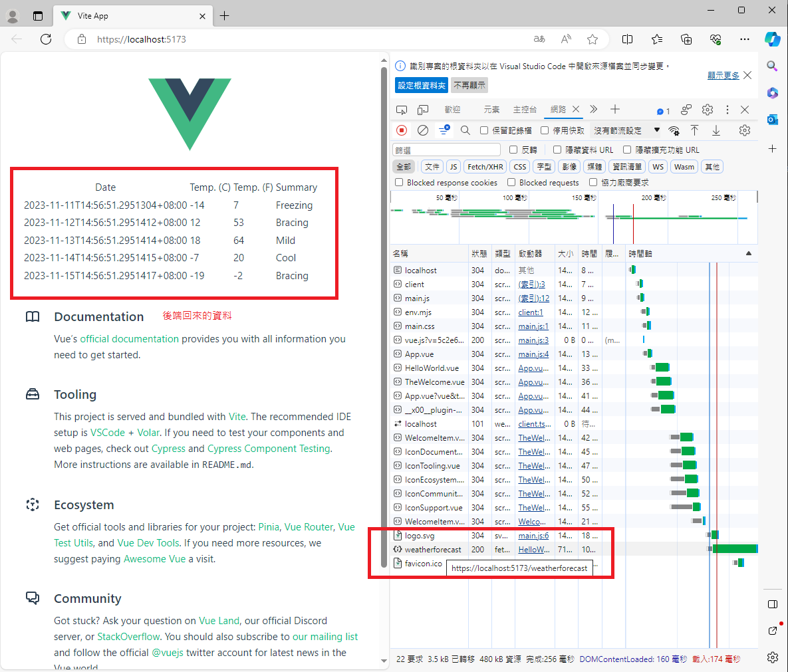
Task: Enable the 保留記錄檔 checkbox
Action: click(x=484, y=130)
